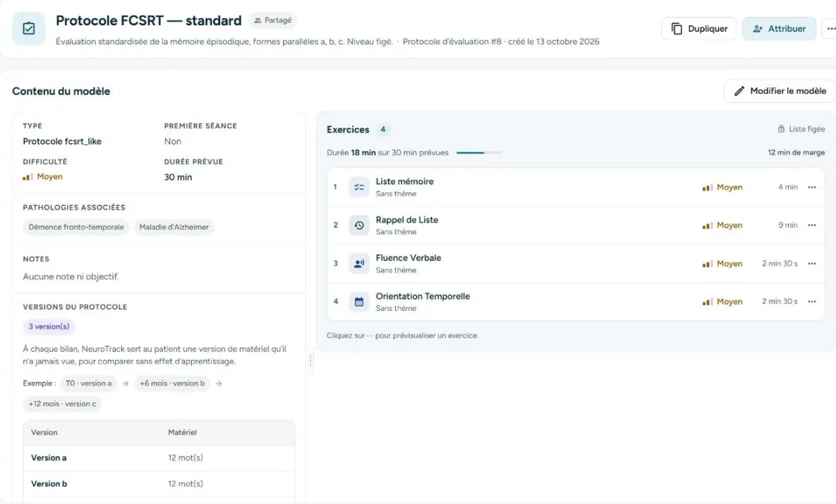Click the Rappel de Liste exercise title

click(x=407, y=220)
